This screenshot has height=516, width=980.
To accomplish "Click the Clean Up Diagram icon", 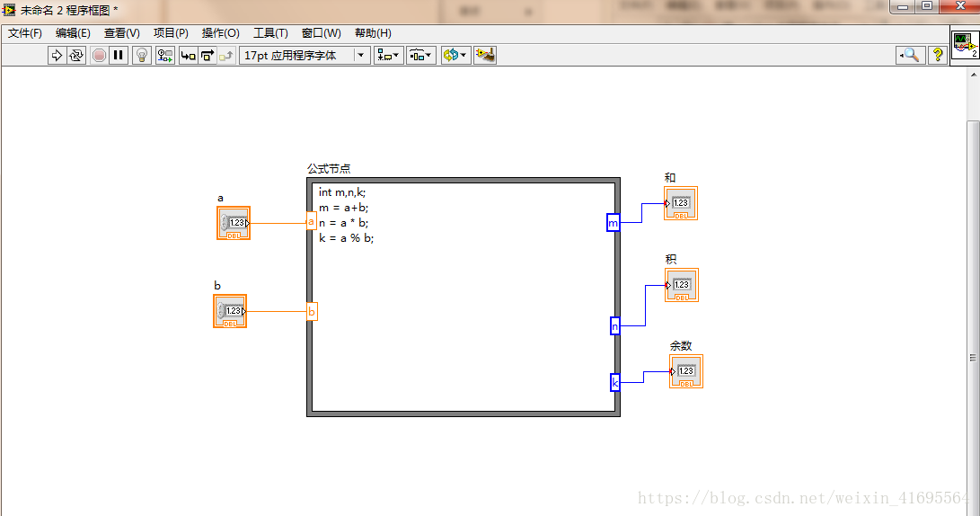I will tap(485, 56).
